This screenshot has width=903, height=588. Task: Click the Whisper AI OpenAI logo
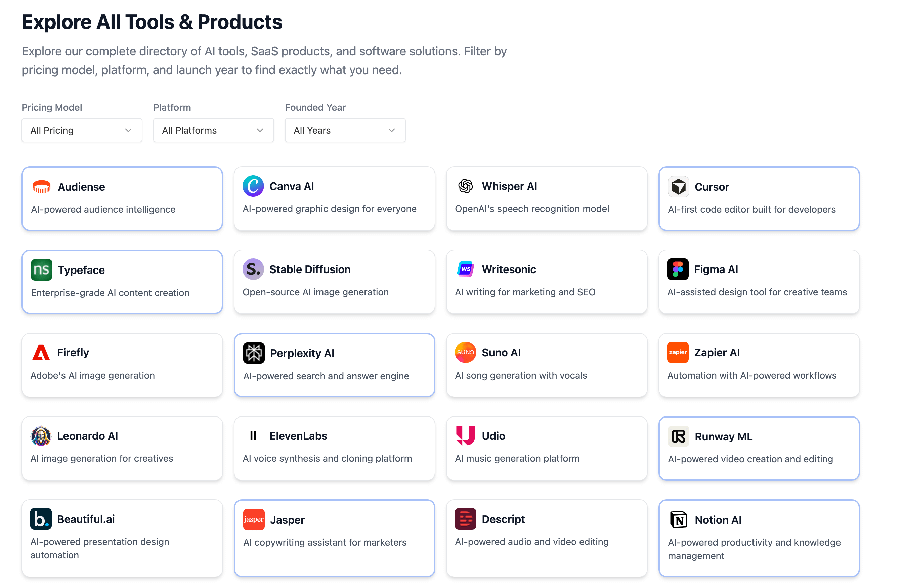point(465,186)
